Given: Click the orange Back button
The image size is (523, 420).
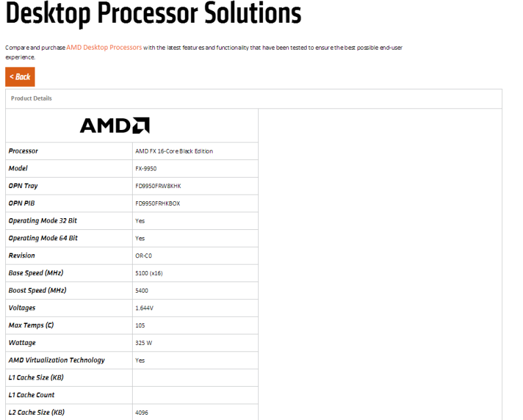Looking at the screenshot, I should point(20,77).
